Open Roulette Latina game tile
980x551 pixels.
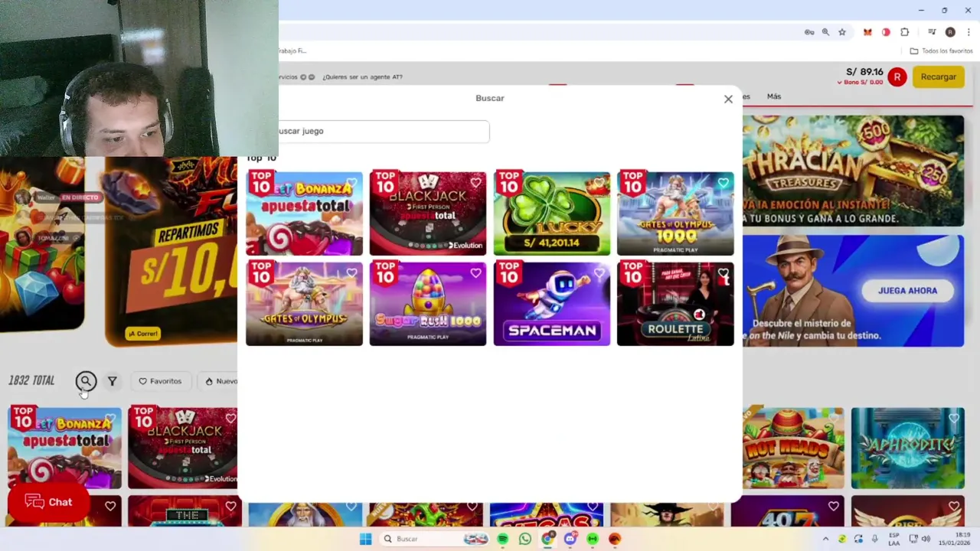click(x=675, y=304)
